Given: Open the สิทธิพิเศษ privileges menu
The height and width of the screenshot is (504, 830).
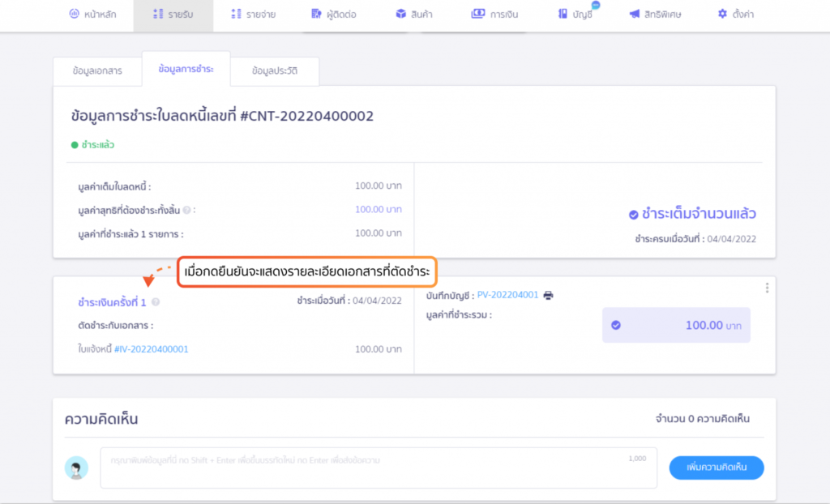Looking at the screenshot, I should coord(655,15).
